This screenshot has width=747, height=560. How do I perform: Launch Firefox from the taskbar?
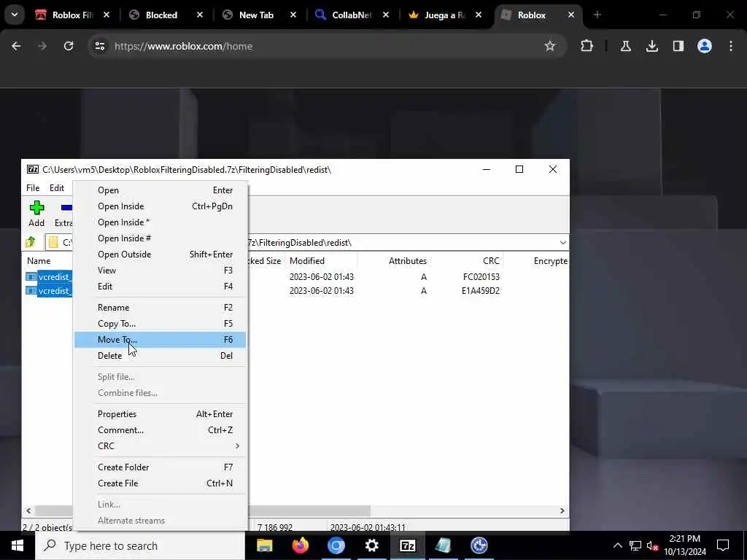tap(300, 545)
